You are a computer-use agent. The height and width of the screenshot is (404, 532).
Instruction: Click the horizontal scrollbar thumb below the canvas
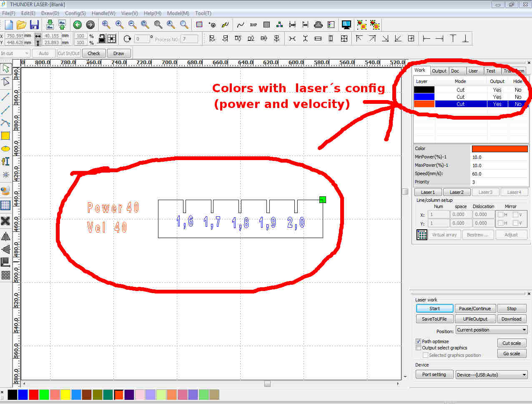(267, 383)
